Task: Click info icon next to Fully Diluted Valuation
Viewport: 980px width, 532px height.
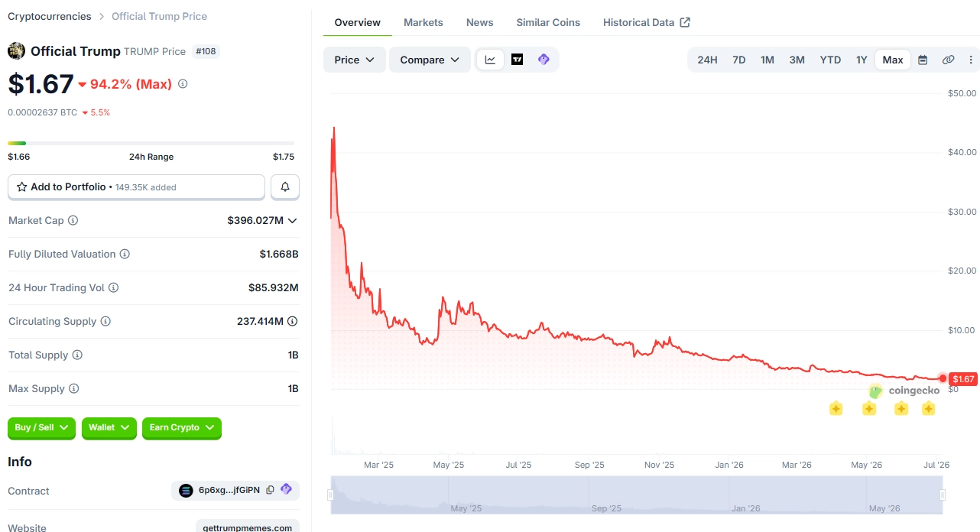Action: click(125, 254)
